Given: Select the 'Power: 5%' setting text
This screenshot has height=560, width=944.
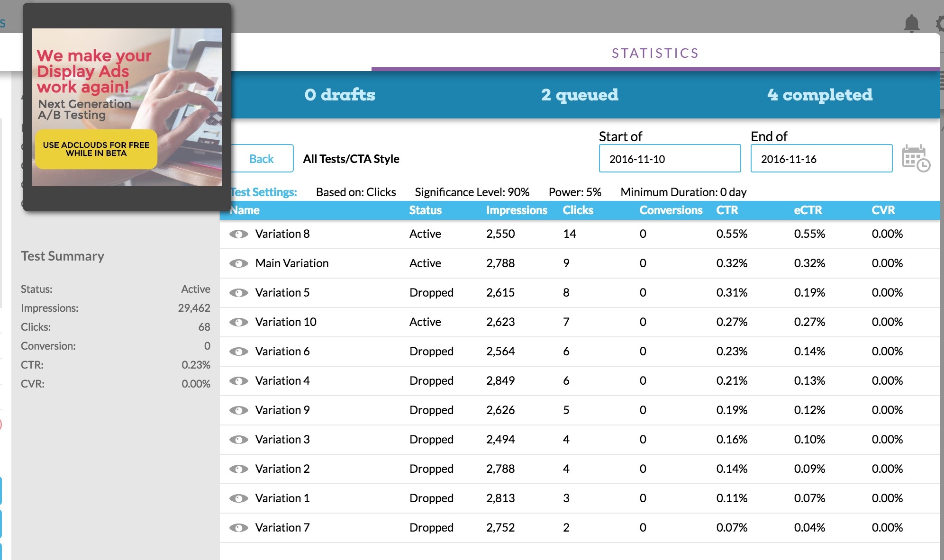Looking at the screenshot, I should pyautogui.click(x=575, y=192).
